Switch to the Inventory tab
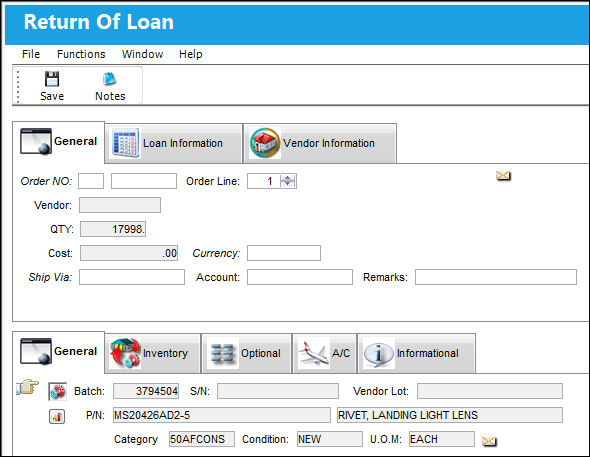The image size is (590, 457). pyautogui.click(x=152, y=353)
